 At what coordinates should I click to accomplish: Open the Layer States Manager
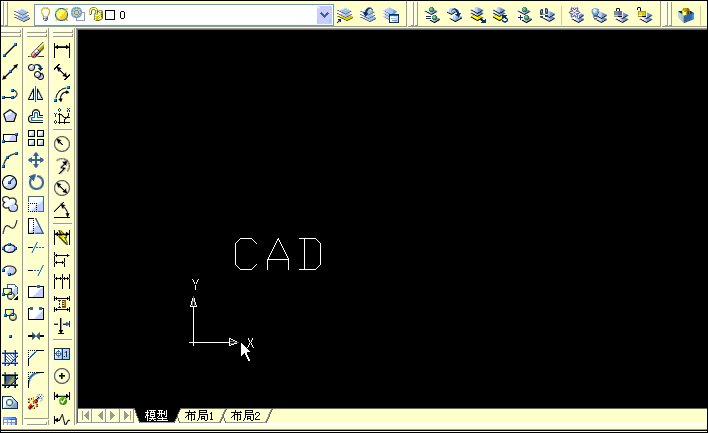(391, 15)
